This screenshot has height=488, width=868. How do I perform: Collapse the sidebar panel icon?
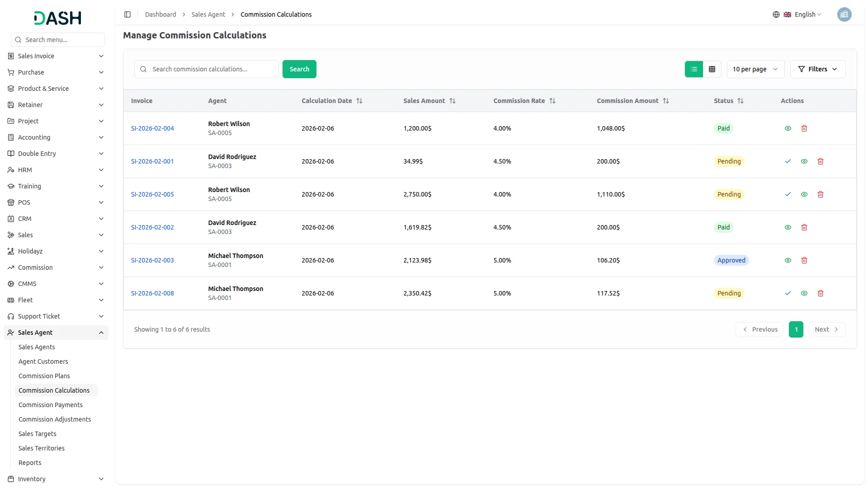[x=127, y=14]
